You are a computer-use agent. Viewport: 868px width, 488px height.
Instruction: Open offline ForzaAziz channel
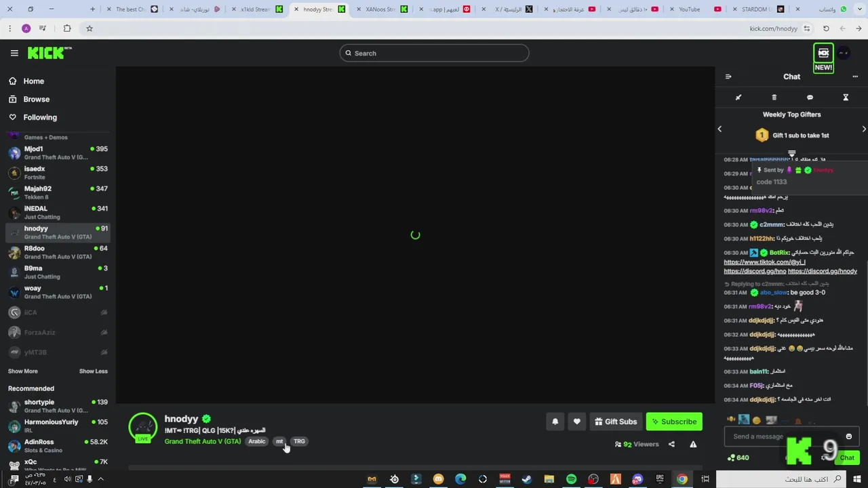[x=58, y=332]
